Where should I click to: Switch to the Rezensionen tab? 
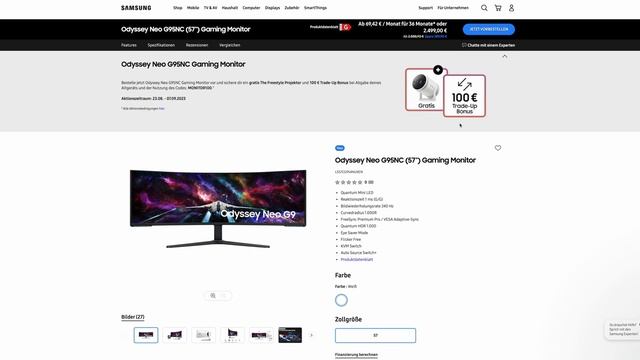pyautogui.click(x=197, y=45)
